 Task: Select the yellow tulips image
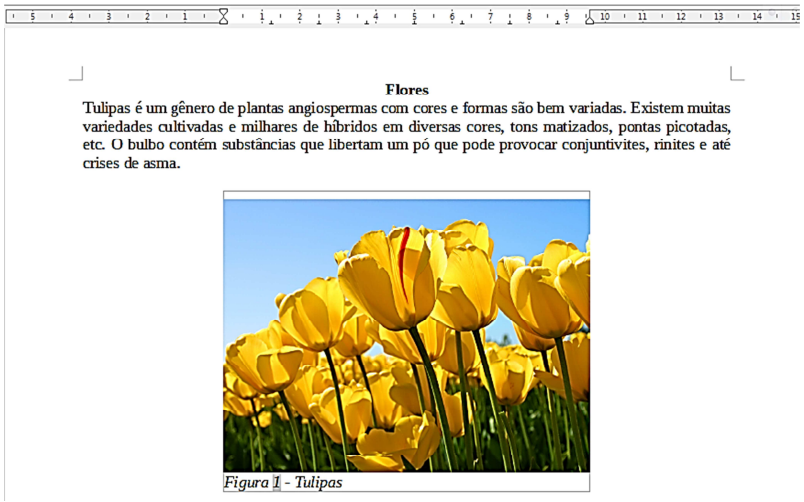[406, 335]
